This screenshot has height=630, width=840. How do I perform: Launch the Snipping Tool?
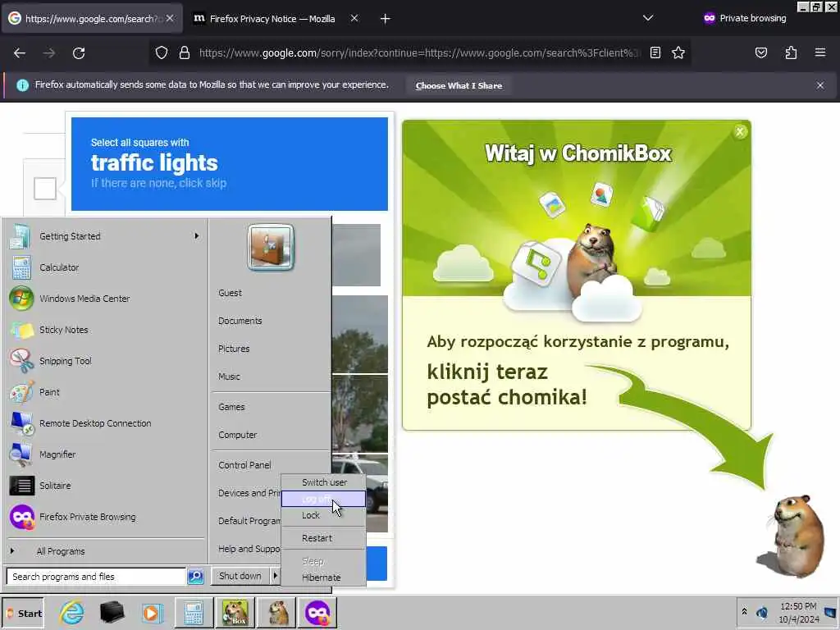tap(104, 361)
